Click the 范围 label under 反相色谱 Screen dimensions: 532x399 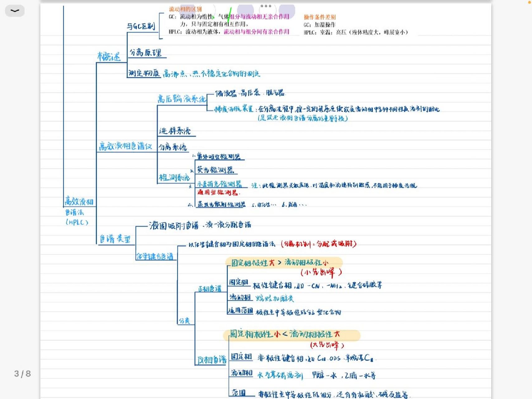239,393
